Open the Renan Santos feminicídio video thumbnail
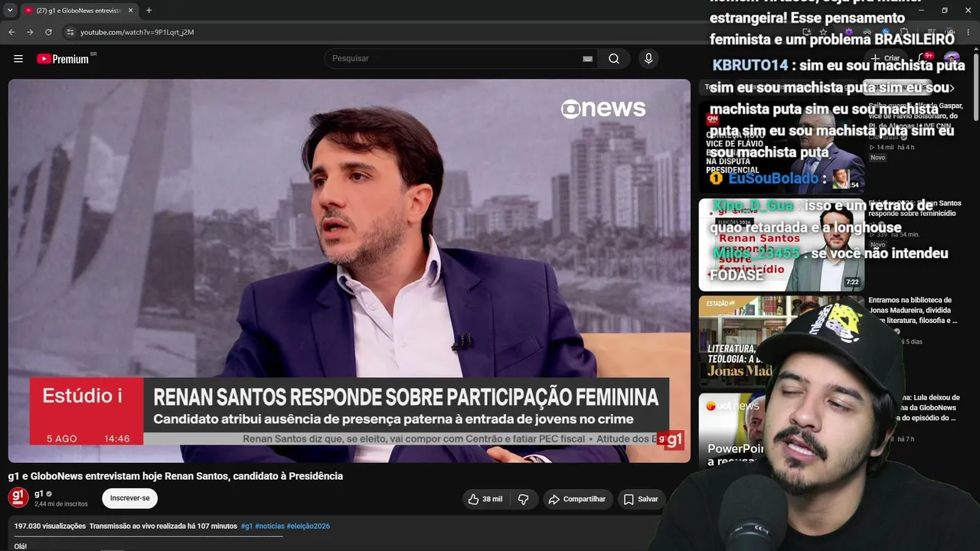 point(782,245)
